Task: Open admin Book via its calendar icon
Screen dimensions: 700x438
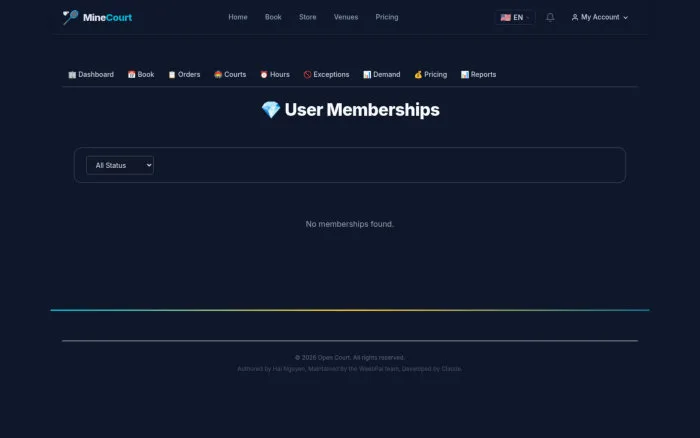Action: (131, 75)
